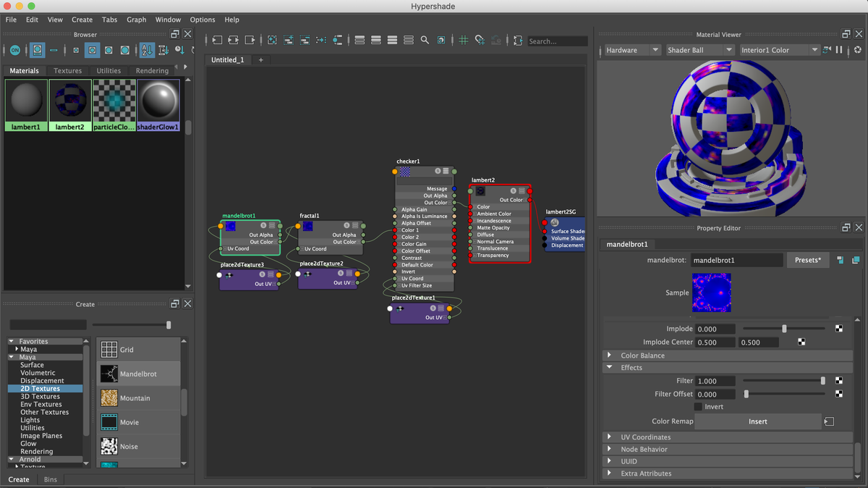Viewport: 868px width, 488px height.
Task: Click the Movie texture icon in Create list
Action: pos(109,422)
